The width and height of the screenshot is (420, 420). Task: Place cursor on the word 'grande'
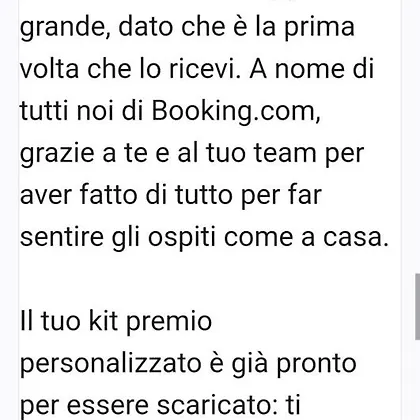(x=65, y=28)
